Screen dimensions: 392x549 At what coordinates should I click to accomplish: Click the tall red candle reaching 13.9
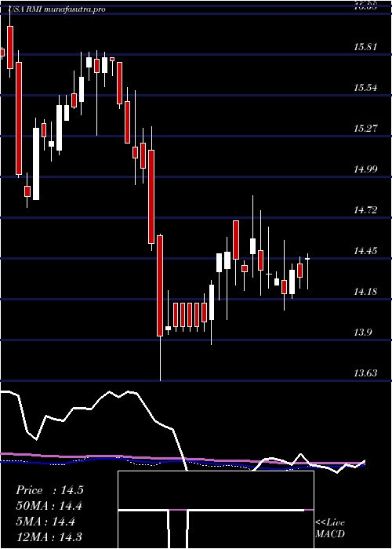(x=160, y=285)
